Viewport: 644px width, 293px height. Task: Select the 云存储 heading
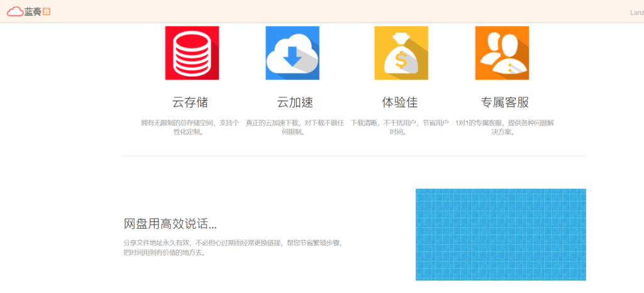coord(190,102)
